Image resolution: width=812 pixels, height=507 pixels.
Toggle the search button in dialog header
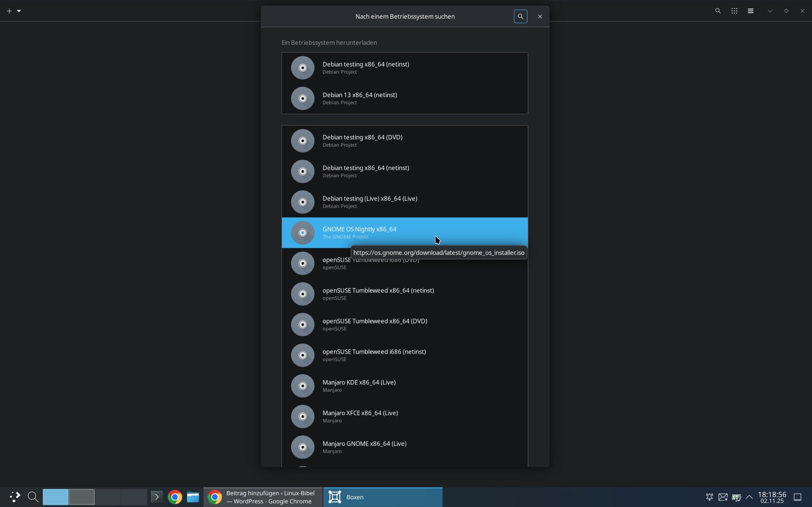[521, 16]
